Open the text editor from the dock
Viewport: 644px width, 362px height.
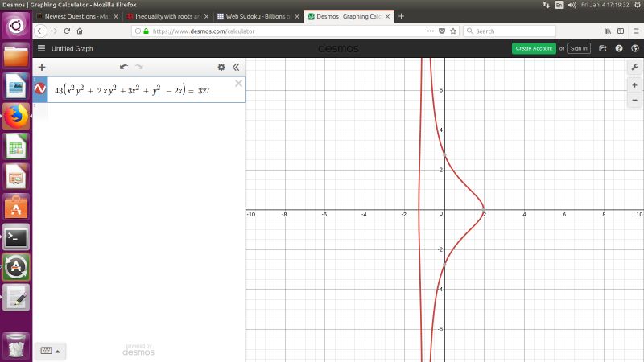16,298
